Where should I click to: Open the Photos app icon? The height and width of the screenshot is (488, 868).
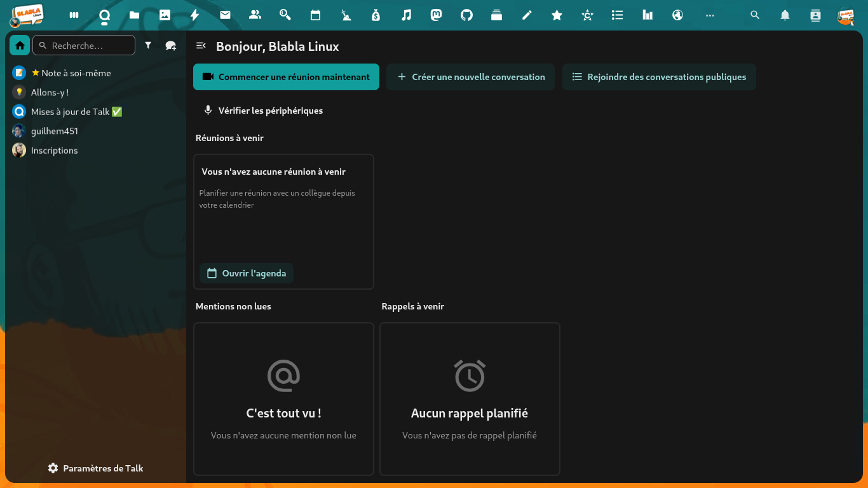(x=165, y=15)
